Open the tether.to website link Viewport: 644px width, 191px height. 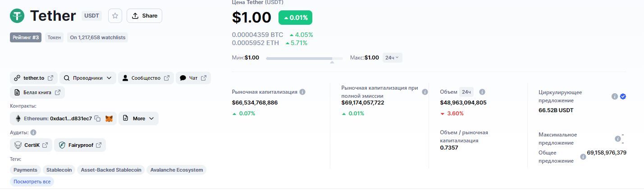click(34, 78)
